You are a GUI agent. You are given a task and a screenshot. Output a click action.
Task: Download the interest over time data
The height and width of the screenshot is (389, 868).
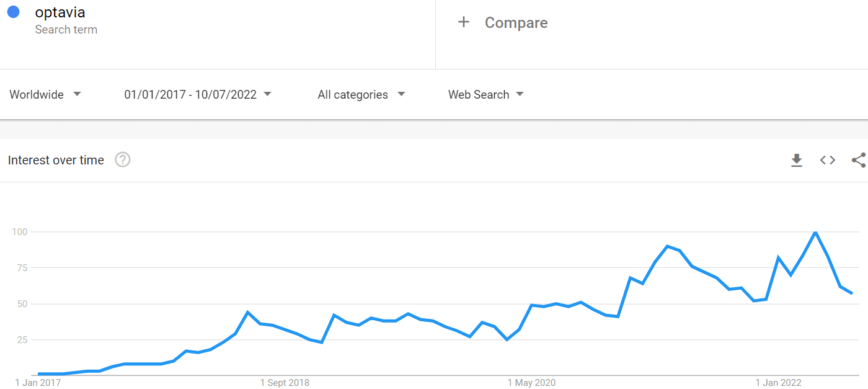coord(797,161)
